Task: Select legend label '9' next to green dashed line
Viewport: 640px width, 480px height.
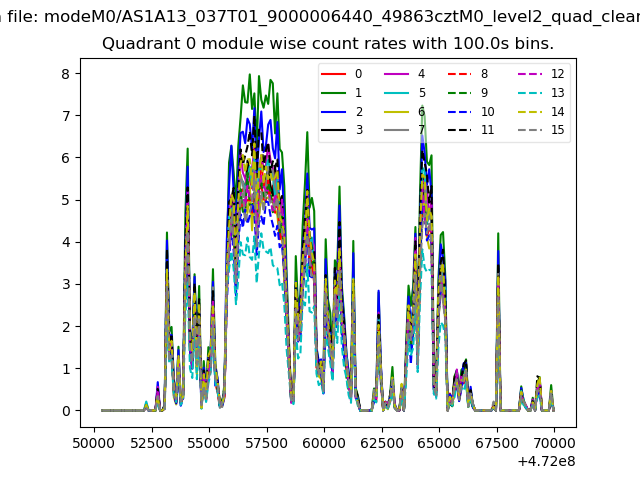Action: (x=484, y=93)
